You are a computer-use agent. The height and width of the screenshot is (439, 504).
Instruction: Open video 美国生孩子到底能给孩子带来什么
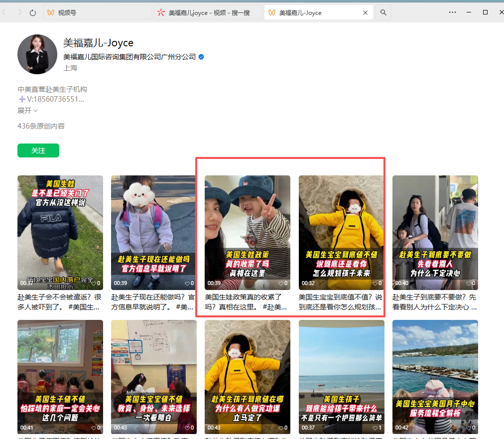341,377
